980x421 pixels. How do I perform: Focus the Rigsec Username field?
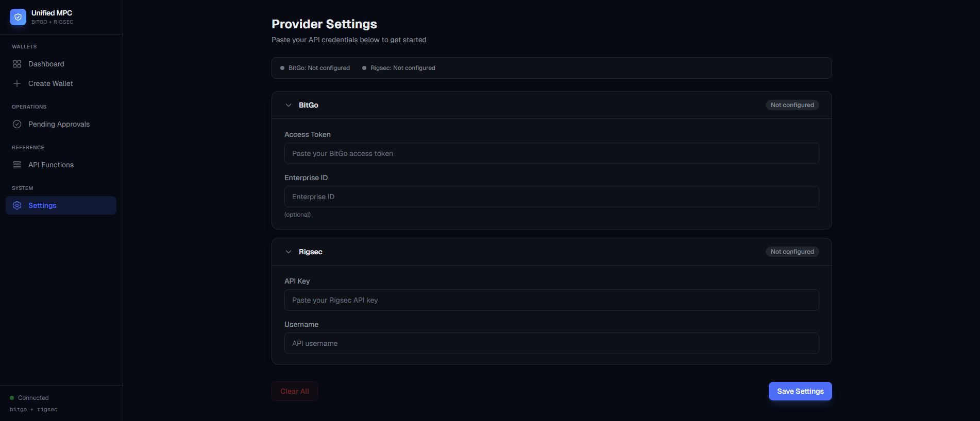pyautogui.click(x=551, y=343)
